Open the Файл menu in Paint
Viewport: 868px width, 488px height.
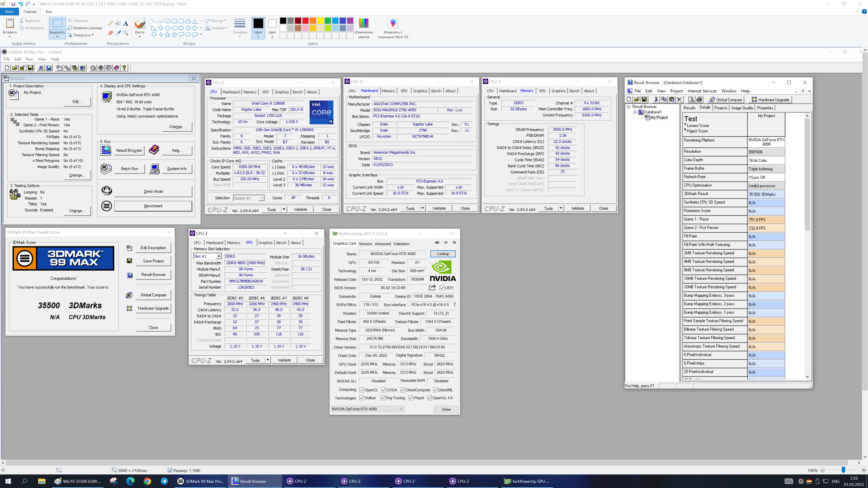pyautogui.click(x=9, y=12)
